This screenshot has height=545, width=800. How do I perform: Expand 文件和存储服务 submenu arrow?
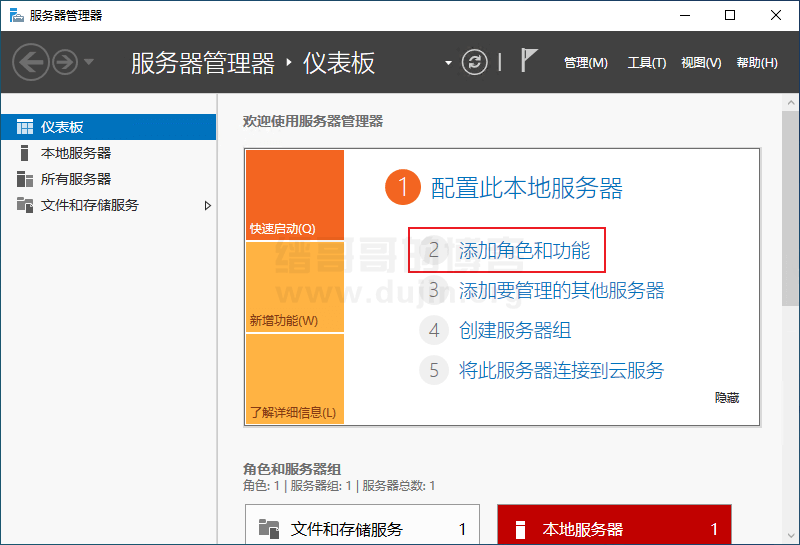(x=208, y=205)
